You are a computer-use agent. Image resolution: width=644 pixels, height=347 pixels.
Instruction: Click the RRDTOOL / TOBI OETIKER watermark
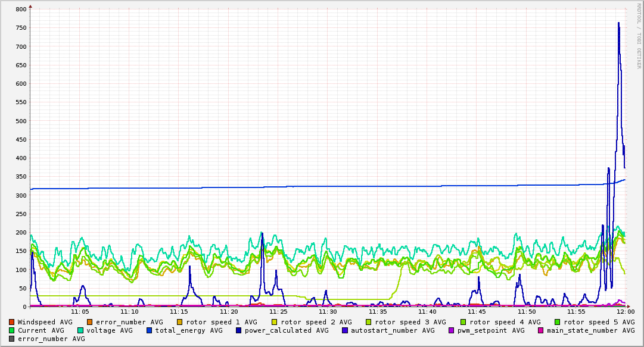click(639, 36)
